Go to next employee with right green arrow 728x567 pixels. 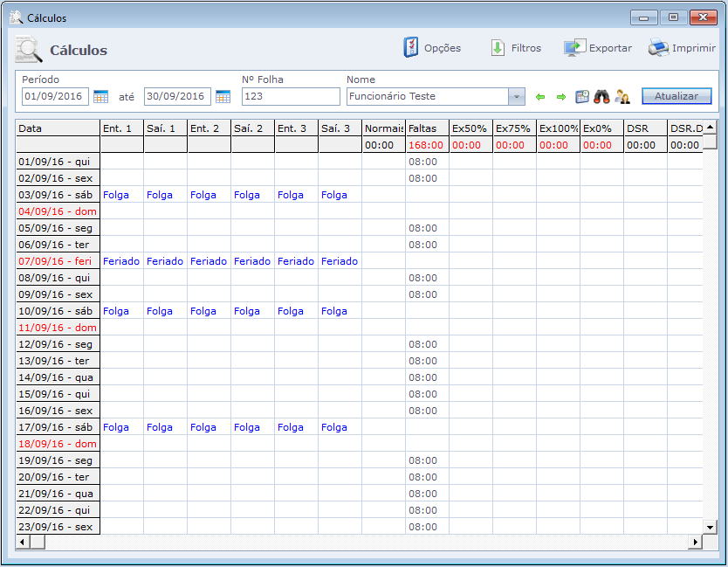pyautogui.click(x=560, y=97)
